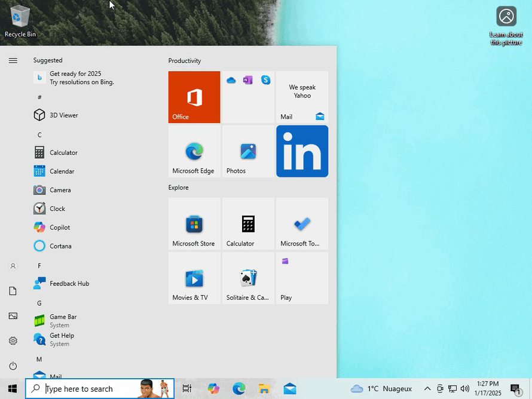532x399 pixels.
Task: Expand the Start menu hamburger navigation
Action: click(13, 61)
